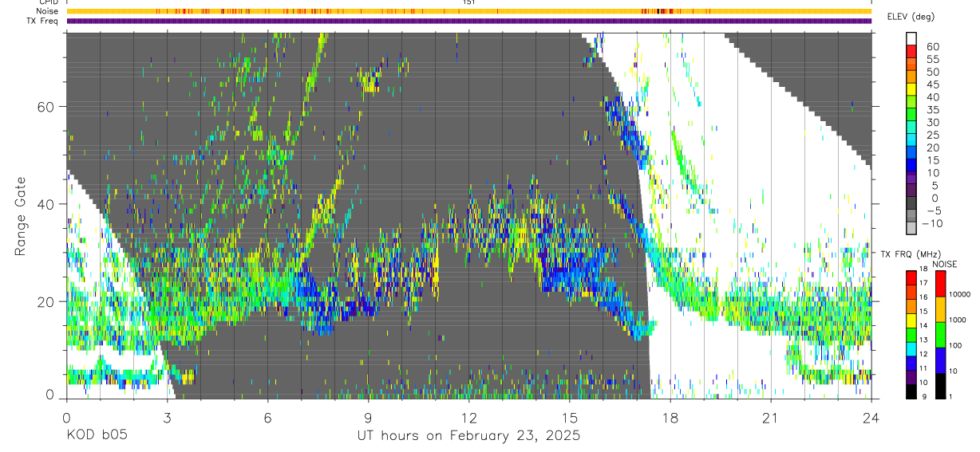The width and height of the screenshot is (980, 452).
Task: Pick the red swatch at top of ELEV colorbar
Action: point(911,52)
